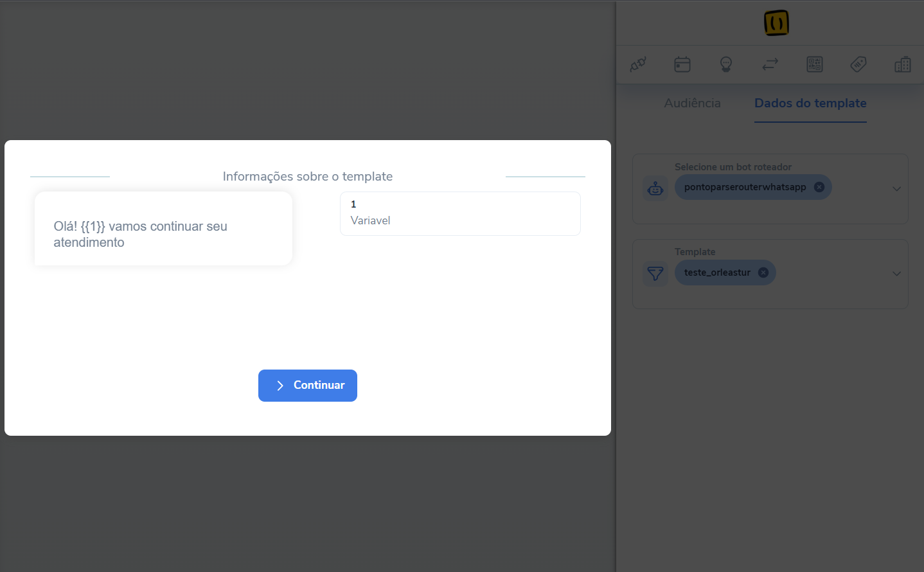Click the Variavel input field labeled 1
Image resolution: width=924 pixels, height=572 pixels.
pos(460,213)
